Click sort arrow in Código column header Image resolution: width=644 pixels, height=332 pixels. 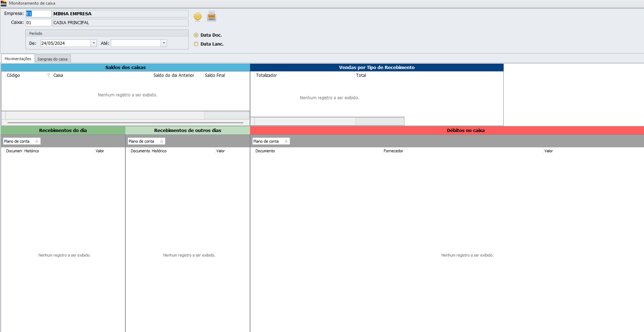coord(48,75)
